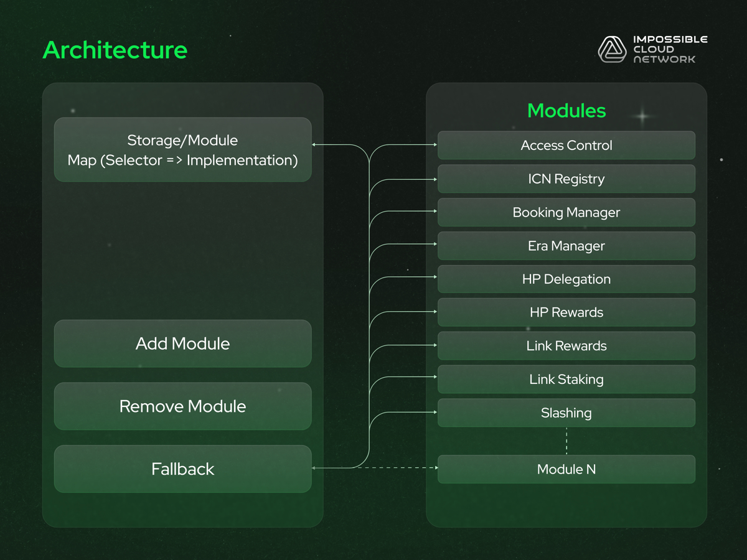Click the HP Rewards module box
This screenshot has width=747, height=560.
[566, 312]
